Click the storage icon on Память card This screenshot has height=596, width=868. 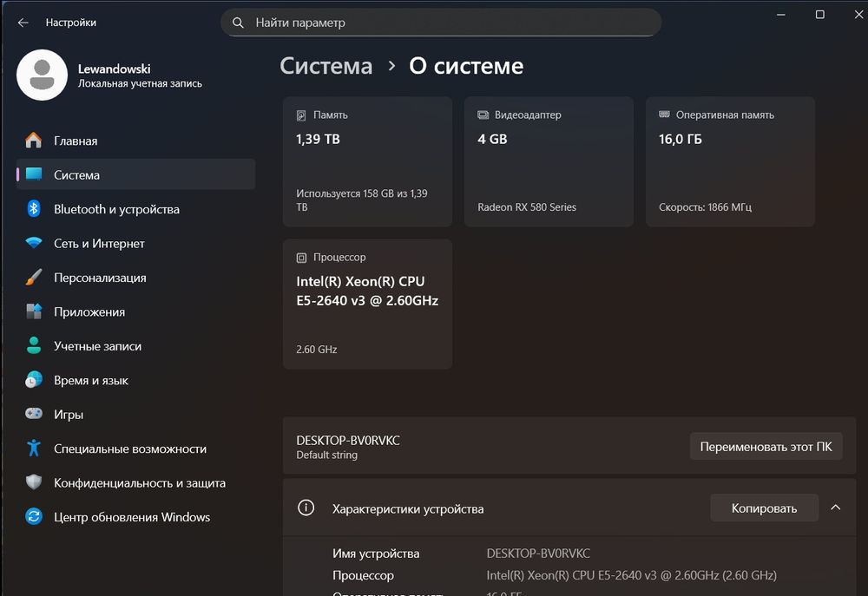point(301,115)
